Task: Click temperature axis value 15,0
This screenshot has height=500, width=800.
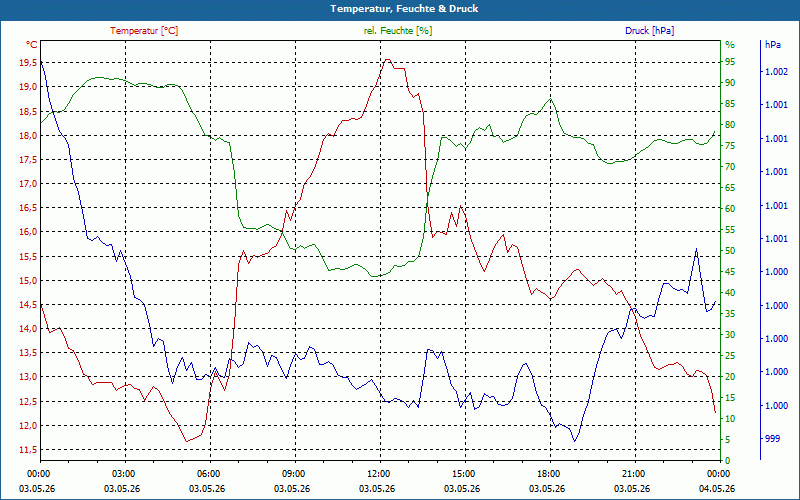Action: tap(28, 281)
